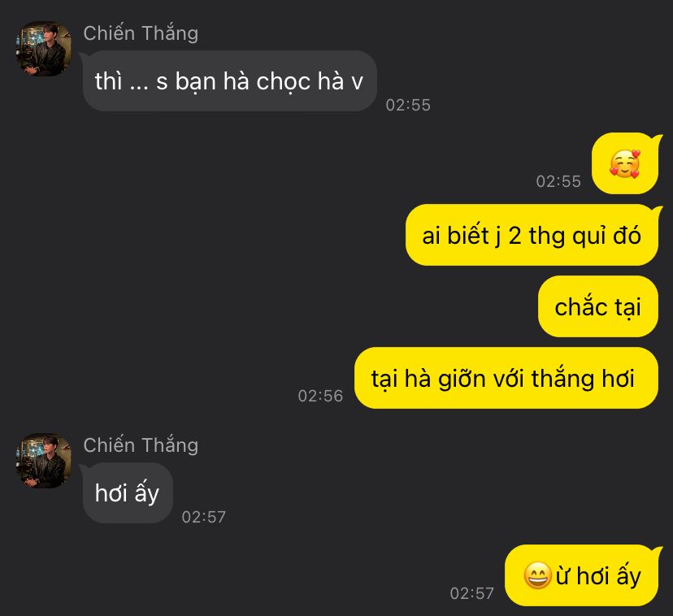Select the 'chắc tại' message bubble
Screen dimensions: 673x616
[598, 306]
